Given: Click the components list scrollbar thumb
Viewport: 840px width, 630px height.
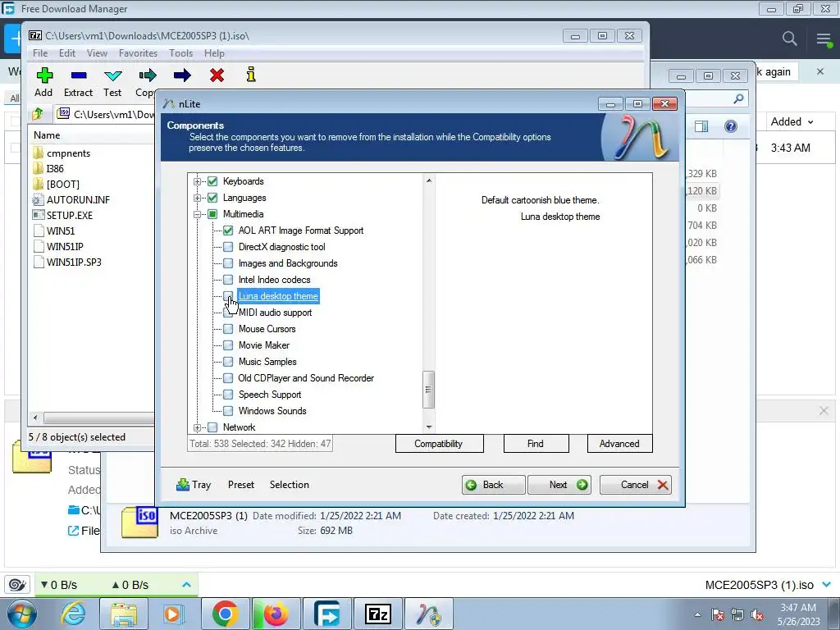Looking at the screenshot, I should tap(428, 390).
